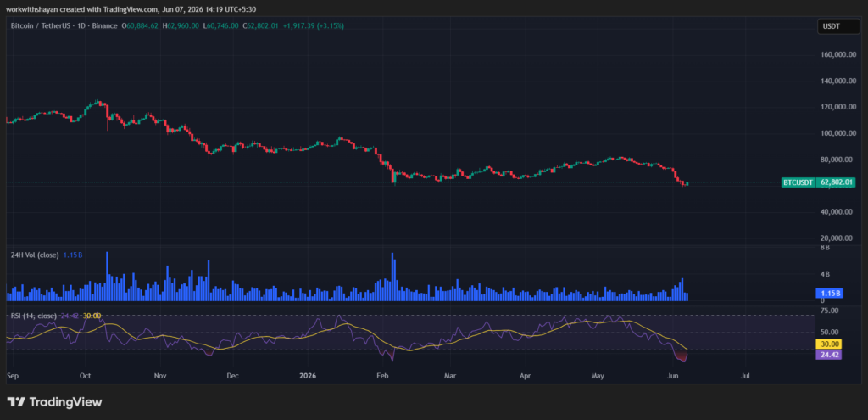Screen dimensions: 868x420
Task: Click the RSI (14, close) legend title
Action: [x=33, y=316]
